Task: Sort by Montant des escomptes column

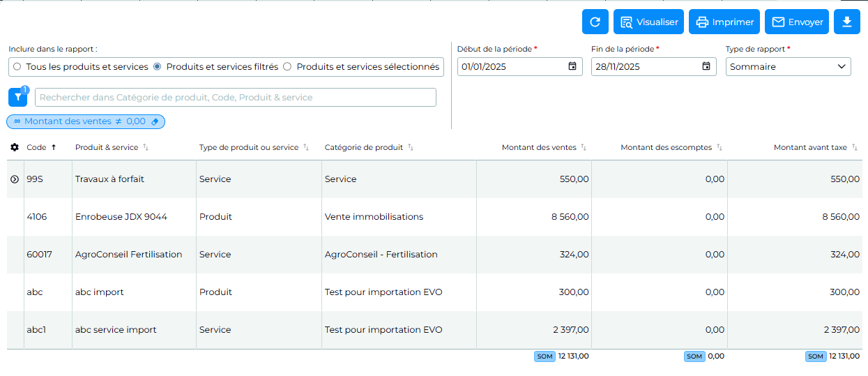Action: point(719,147)
